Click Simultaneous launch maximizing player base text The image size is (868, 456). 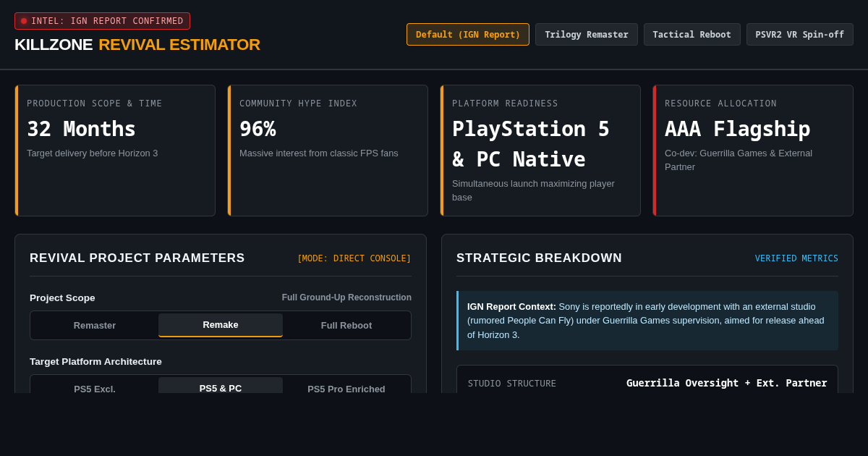[533, 190]
